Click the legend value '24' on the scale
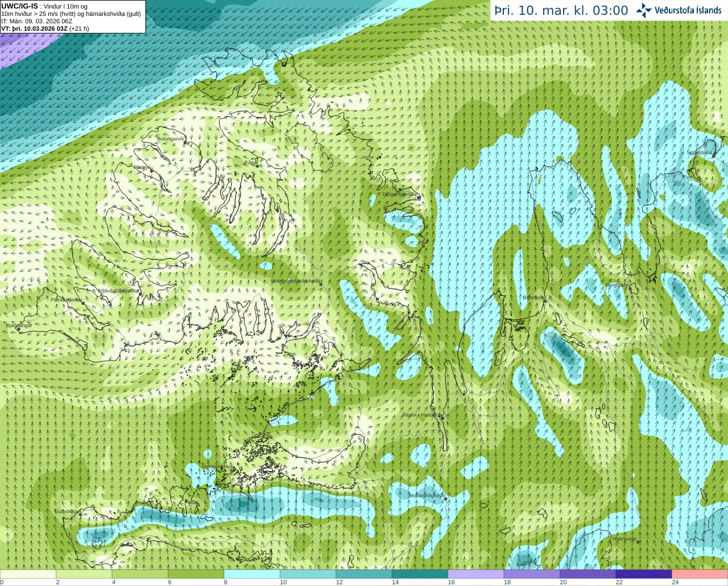Screen dimensions: 728x586 (x=675, y=582)
